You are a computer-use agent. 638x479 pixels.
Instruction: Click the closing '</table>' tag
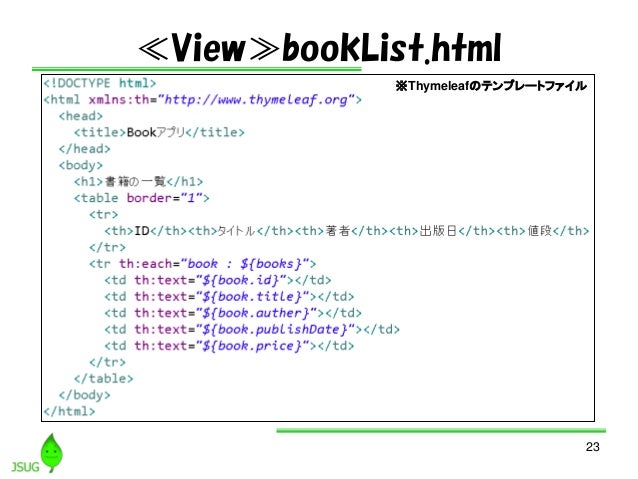coord(103,378)
